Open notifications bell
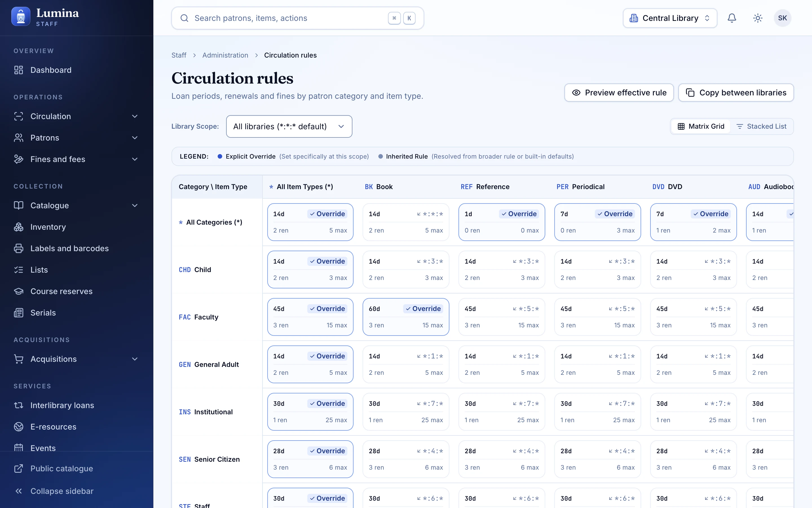This screenshot has width=812, height=508. point(732,18)
